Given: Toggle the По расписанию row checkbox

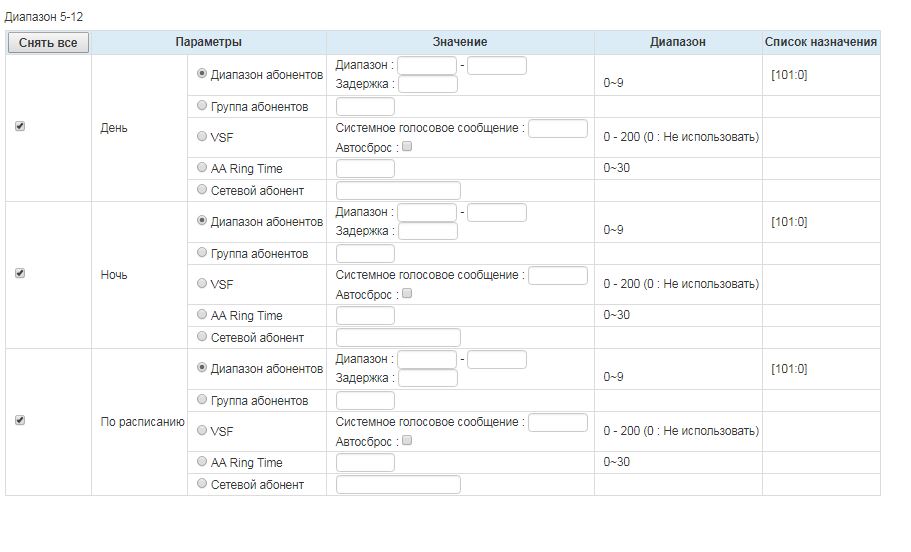Looking at the screenshot, I should point(20,421).
